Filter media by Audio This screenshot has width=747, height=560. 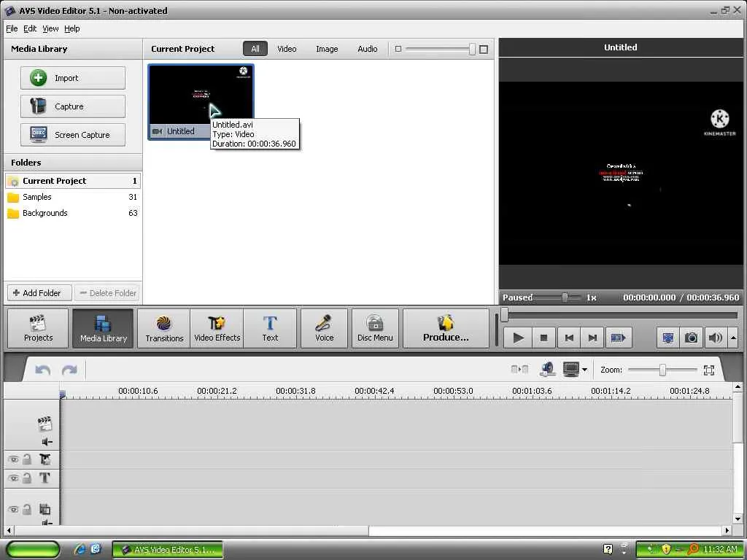(x=368, y=49)
